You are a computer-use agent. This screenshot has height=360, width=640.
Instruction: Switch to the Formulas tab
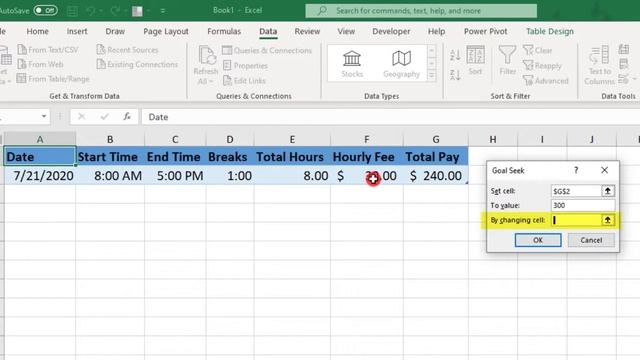(x=224, y=31)
